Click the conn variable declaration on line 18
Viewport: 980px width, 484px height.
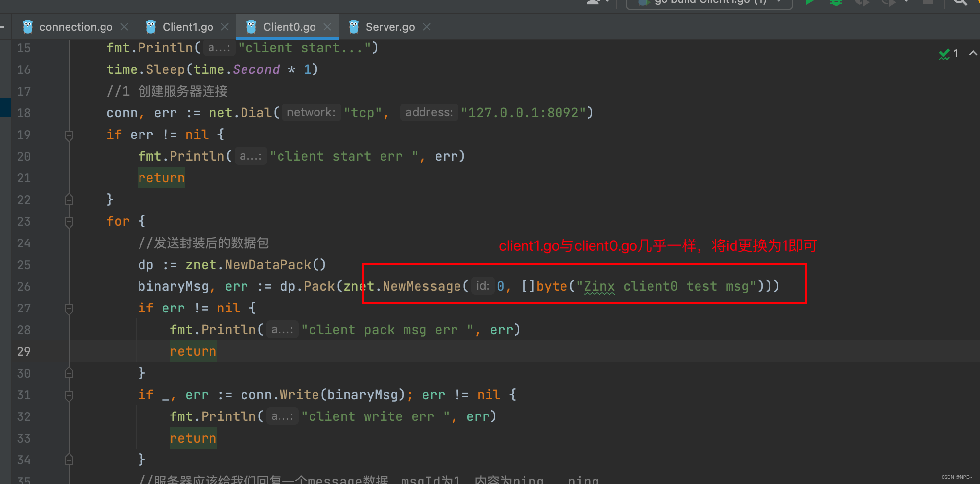click(122, 113)
